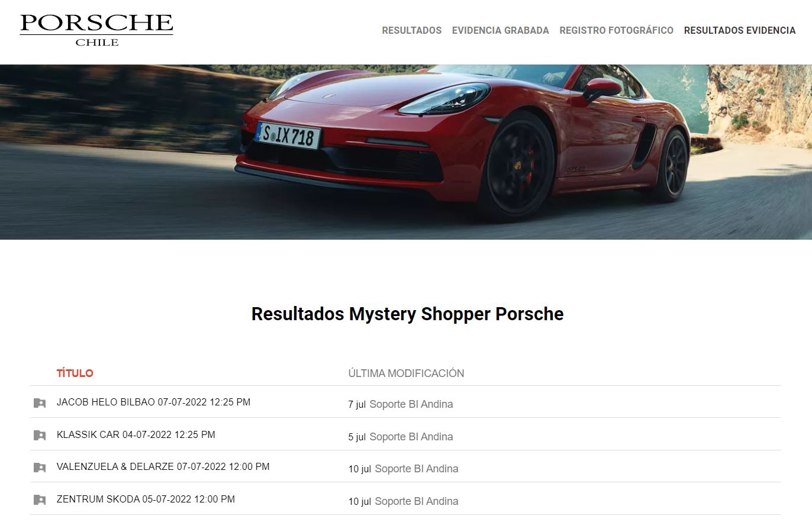Click Soporte BI Andina on JACOB HELO row

click(411, 404)
